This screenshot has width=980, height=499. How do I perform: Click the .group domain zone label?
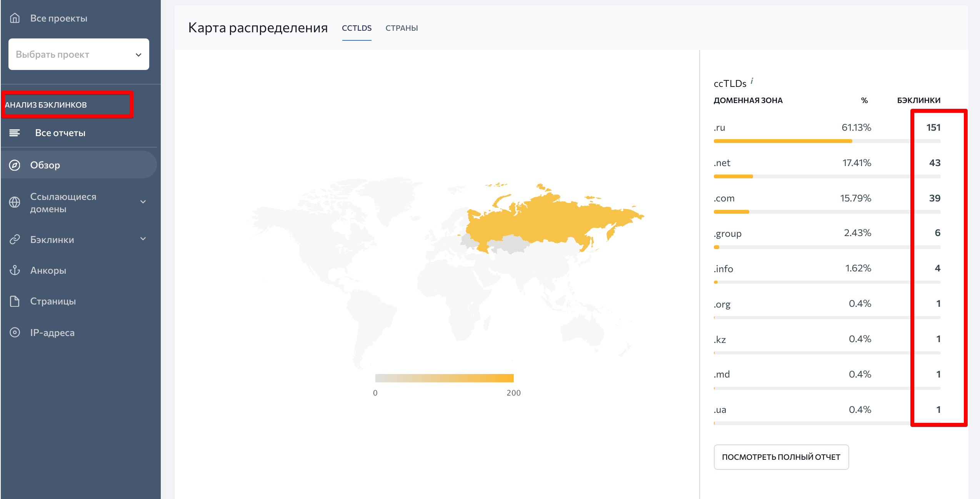point(727,234)
